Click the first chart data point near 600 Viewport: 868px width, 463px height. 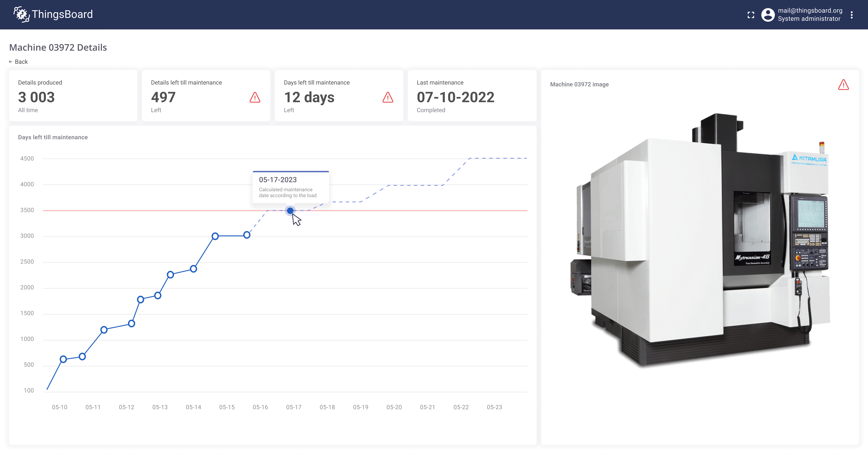63,359
